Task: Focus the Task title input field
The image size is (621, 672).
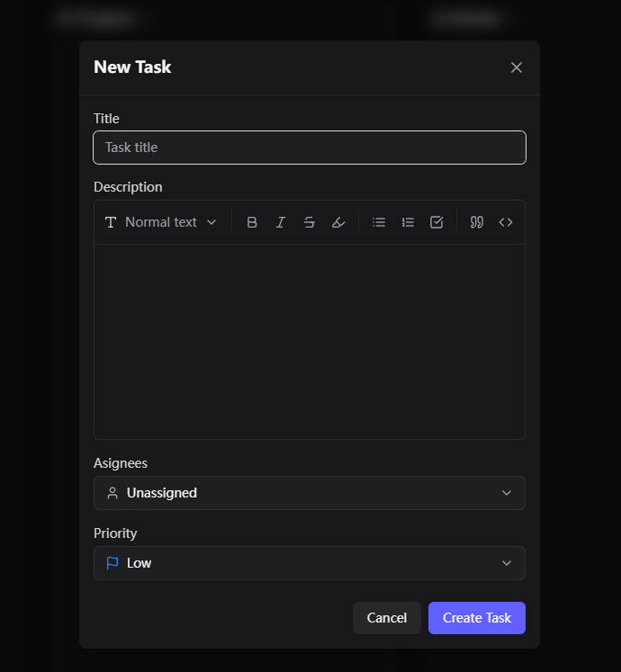Action: click(310, 148)
